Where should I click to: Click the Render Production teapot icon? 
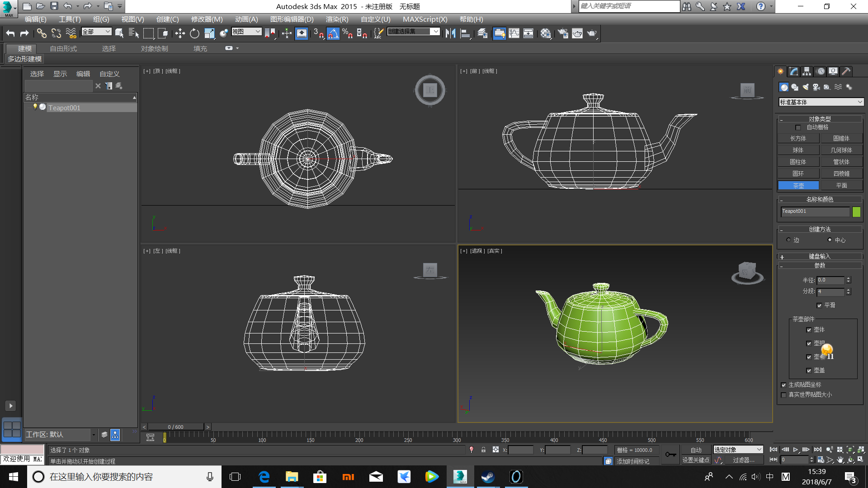(592, 33)
